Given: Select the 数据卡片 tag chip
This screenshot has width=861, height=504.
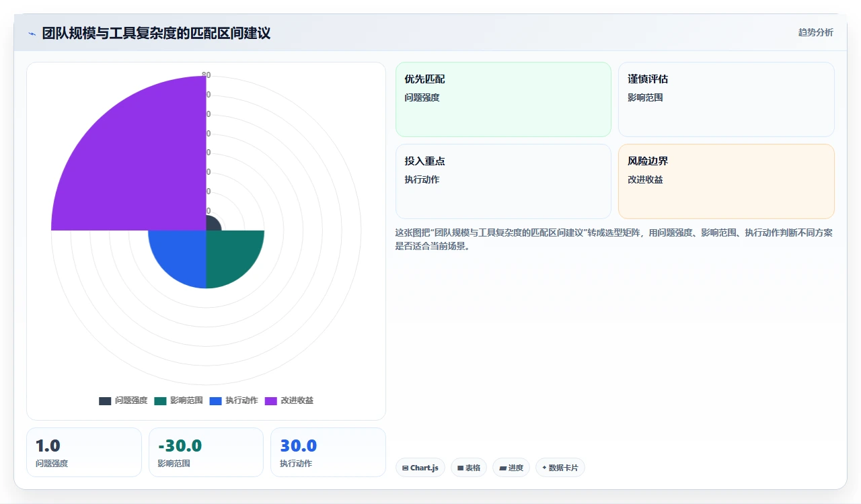Looking at the screenshot, I should coord(560,468).
